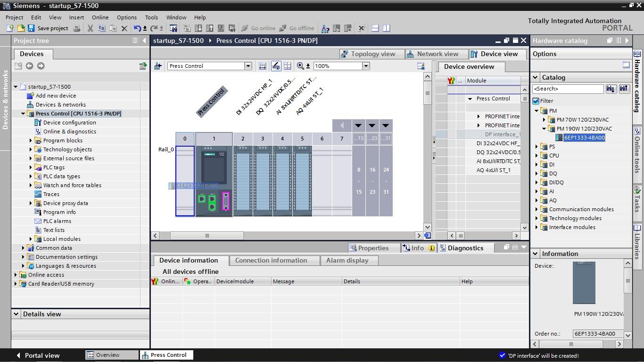The height and width of the screenshot is (362, 644).
Task: Click Overview in bottom taskbar
Action: 112,355
